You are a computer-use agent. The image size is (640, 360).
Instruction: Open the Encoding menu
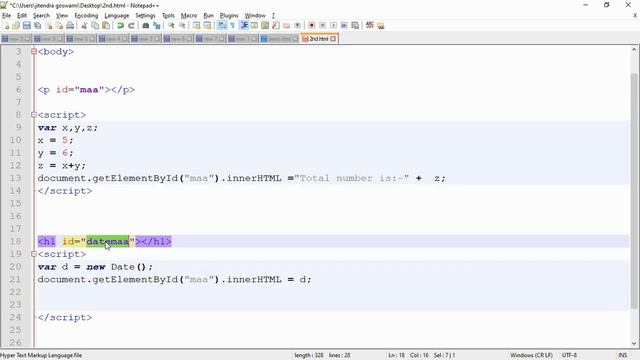pos(86,16)
